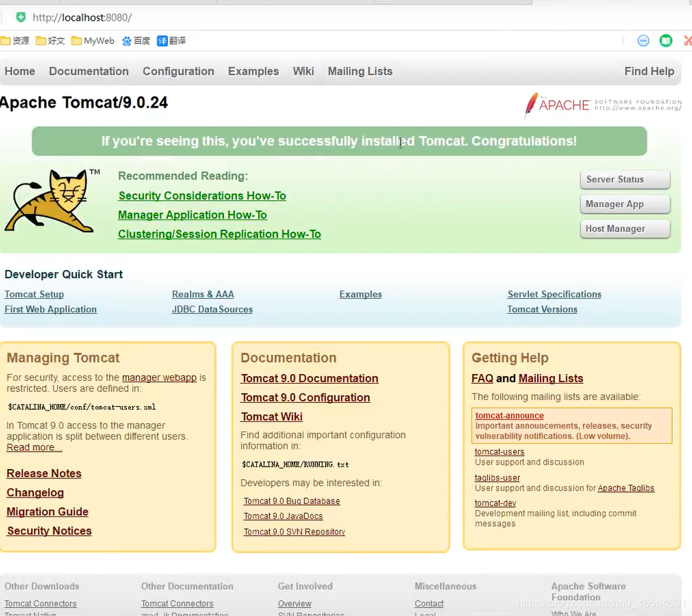
Task: Open the 好文 bookmarks folder
Action: 50,41
